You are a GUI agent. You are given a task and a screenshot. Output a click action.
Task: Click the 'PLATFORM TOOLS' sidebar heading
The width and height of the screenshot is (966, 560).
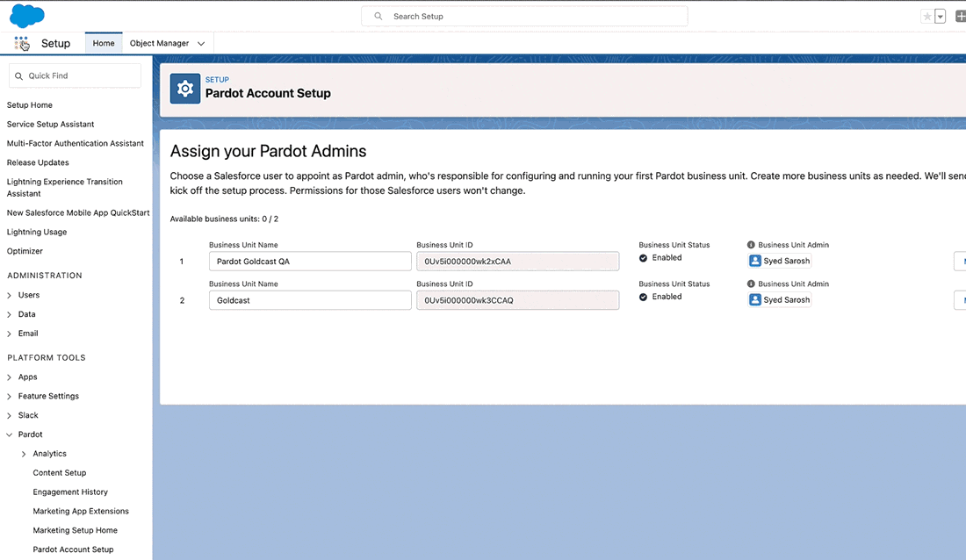pyautogui.click(x=47, y=357)
